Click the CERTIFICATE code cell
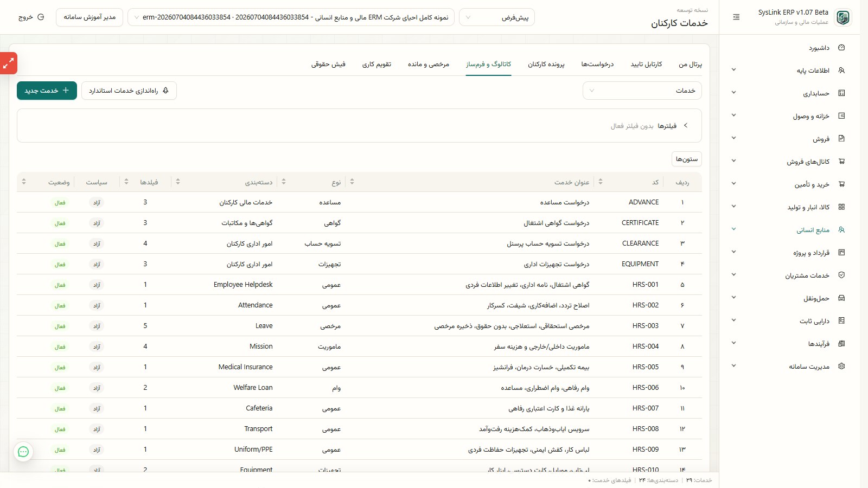The height and width of the screenshot is (488, 868). pos(640,223)
